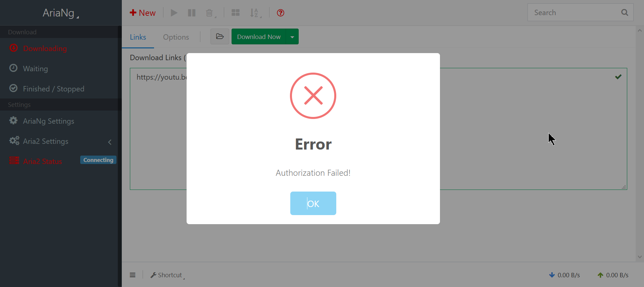Screen dimensions: 644x287
Task: Click the Aria2 Settings double-gear icon
Action: point(14,140)
